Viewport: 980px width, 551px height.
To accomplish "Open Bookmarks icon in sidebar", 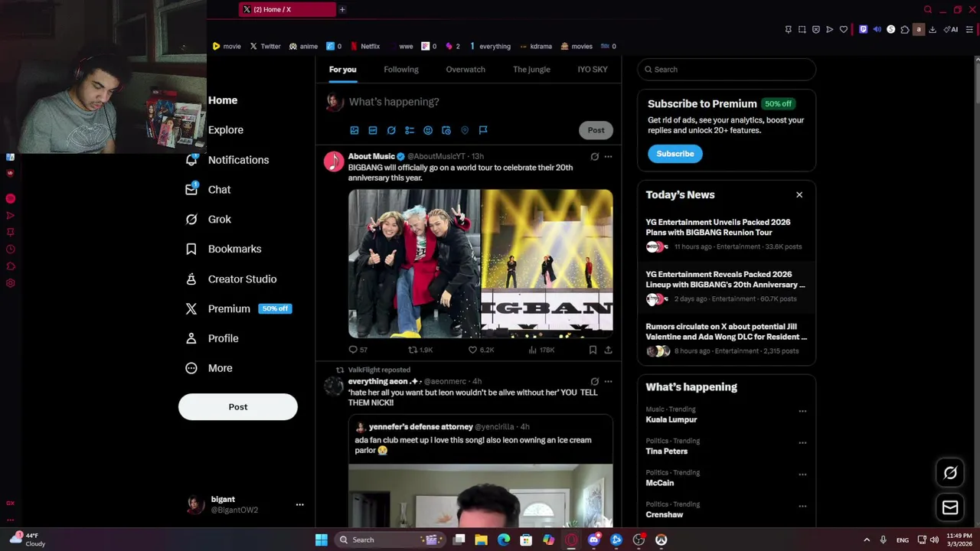I will point(191,249).
